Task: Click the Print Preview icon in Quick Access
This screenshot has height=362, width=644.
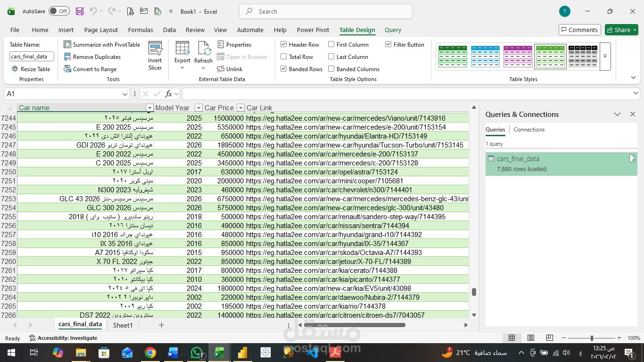Action: pos(130,11)
